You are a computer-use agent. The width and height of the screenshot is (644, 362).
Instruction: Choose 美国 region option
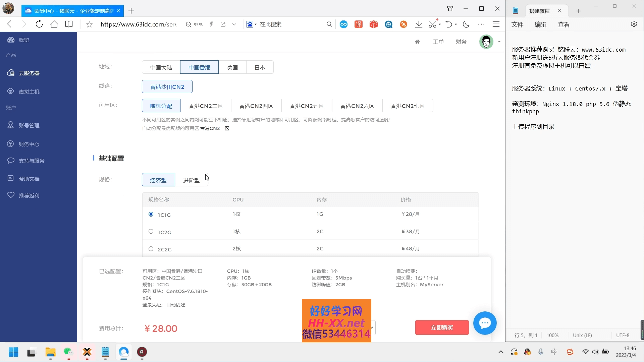232,67
